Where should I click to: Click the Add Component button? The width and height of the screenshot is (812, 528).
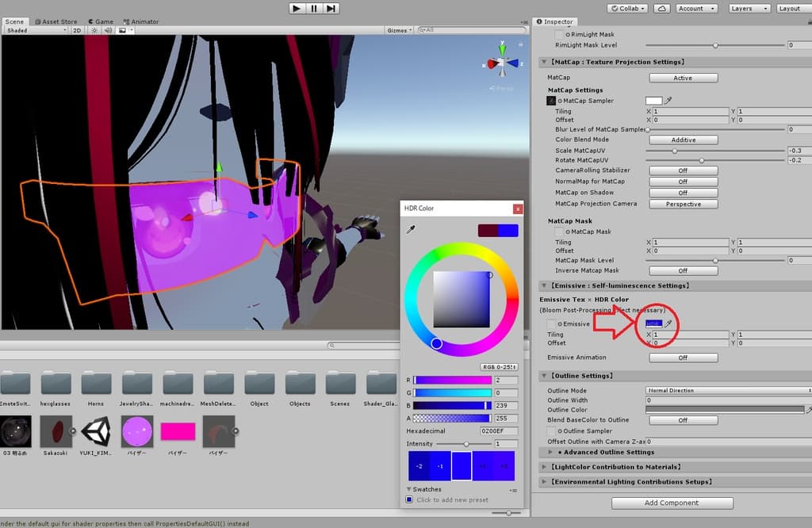pyautogui.click(x=672, y=503)
